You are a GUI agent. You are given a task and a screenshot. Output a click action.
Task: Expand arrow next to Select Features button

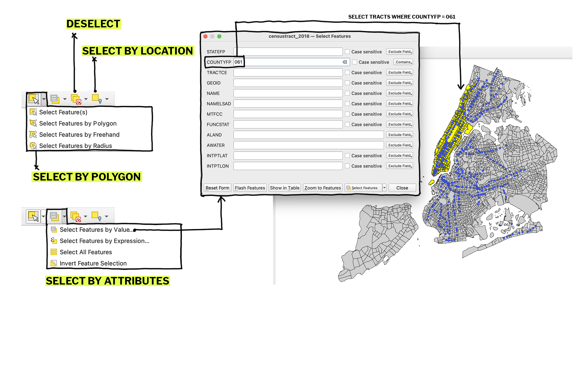coord(384,188)
